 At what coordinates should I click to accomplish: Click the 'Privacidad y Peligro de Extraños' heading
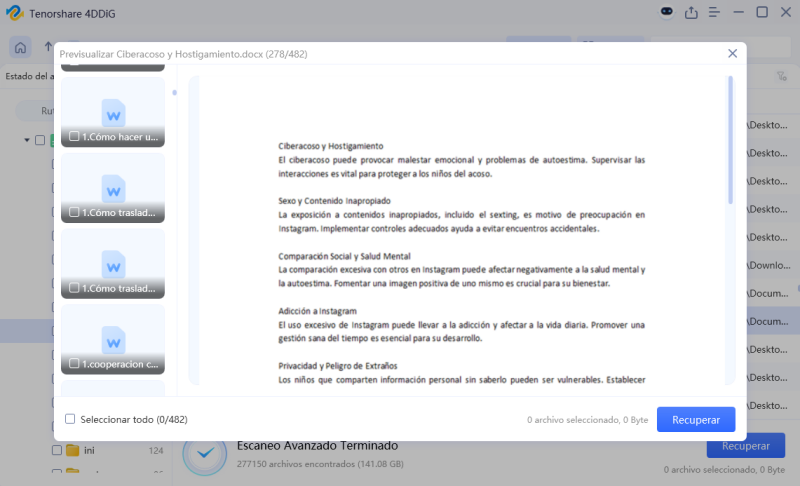(x=338, y=366)
